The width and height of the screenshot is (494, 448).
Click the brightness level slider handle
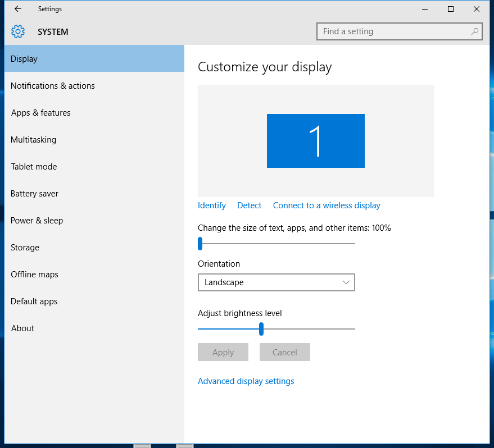point(261,329)
